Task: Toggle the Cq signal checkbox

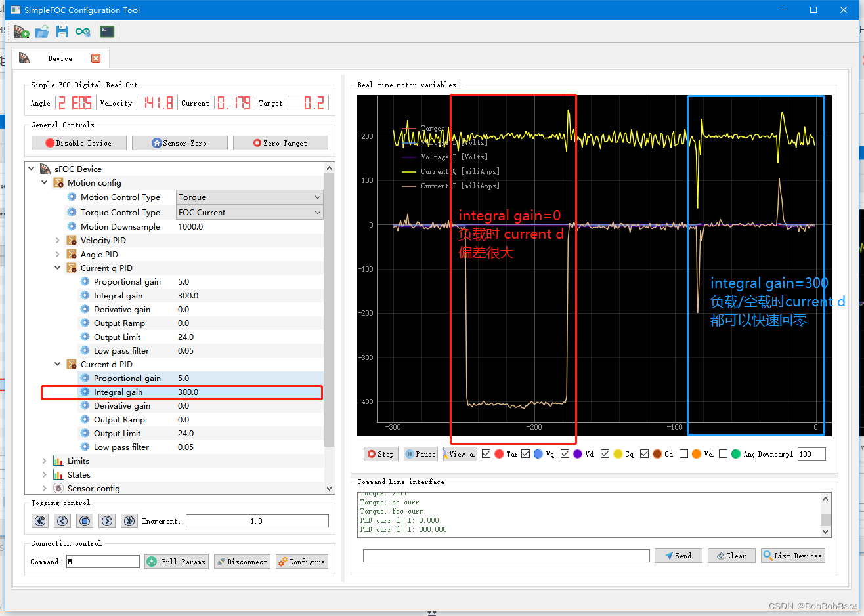Action: pos(605,453)
